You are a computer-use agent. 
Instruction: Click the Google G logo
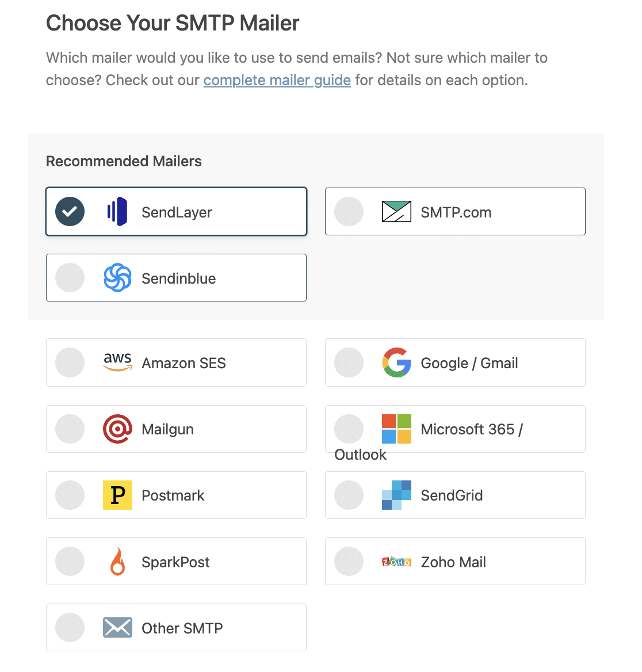pos(396,362)
